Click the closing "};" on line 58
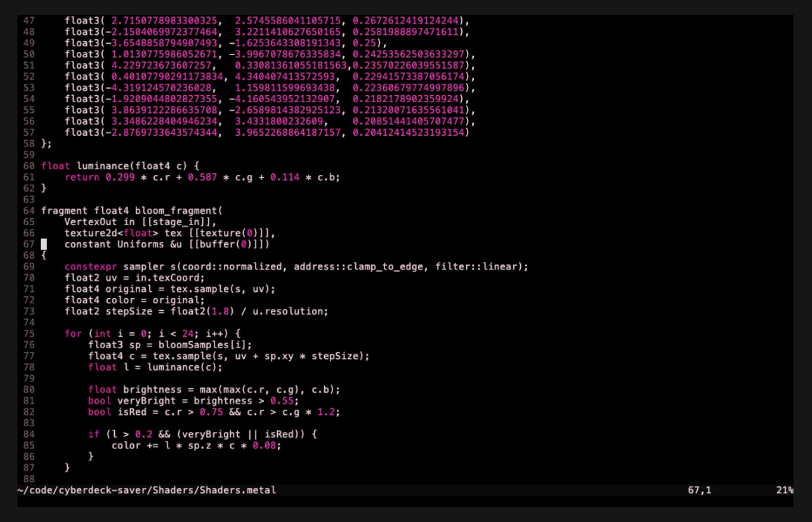The width and height of the screenshot is (812, 522). pyautogui.click(x=47, y=144)
